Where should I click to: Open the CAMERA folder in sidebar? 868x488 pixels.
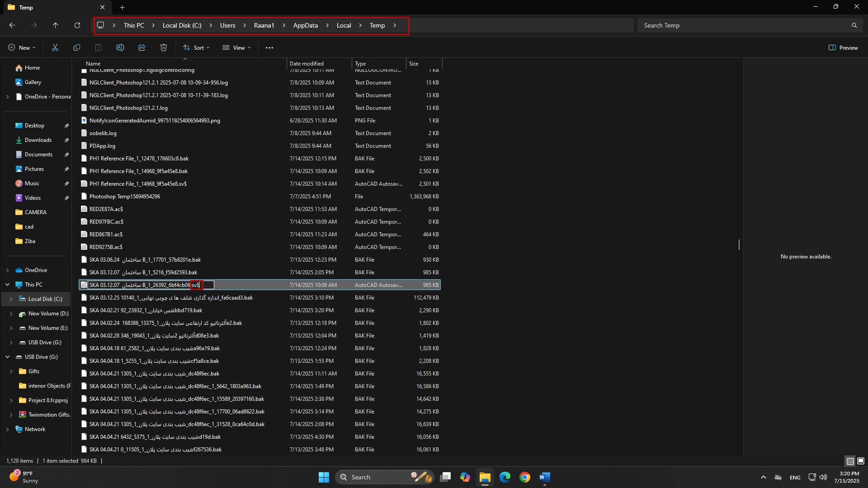tap(35, 212)
